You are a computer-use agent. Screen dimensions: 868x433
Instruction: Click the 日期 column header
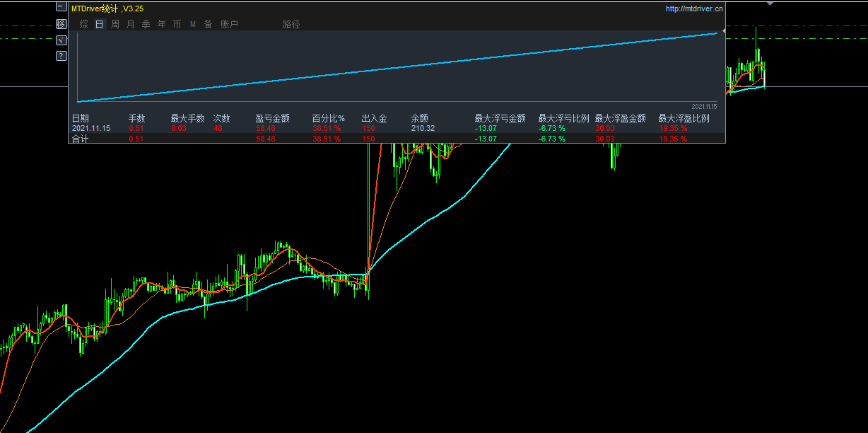tap(81, 118)
